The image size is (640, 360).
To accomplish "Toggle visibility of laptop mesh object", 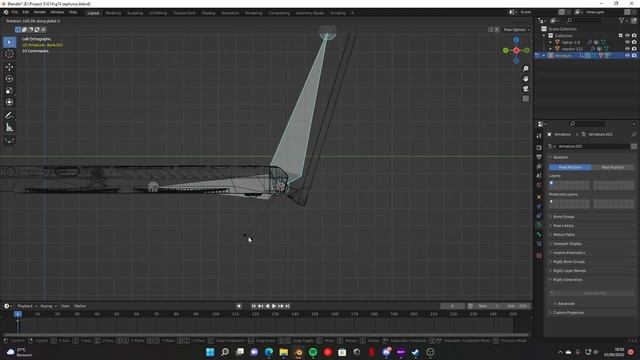I will click(627, 42).
